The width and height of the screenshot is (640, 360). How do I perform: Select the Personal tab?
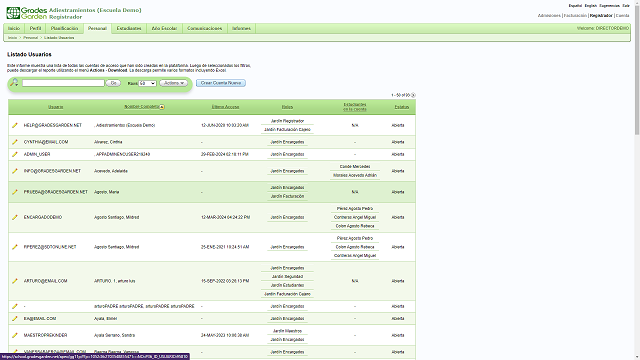[x=97, y=29]
